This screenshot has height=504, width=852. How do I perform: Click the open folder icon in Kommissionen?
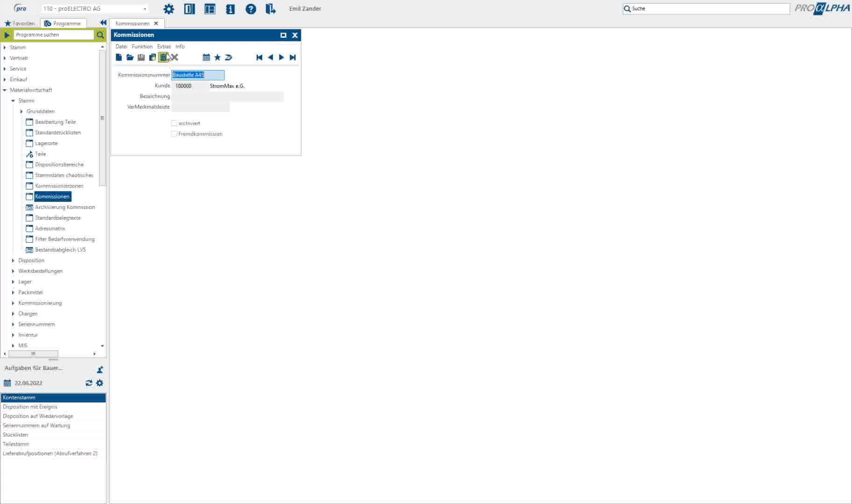pyautogui.click(x=130, y=57)
